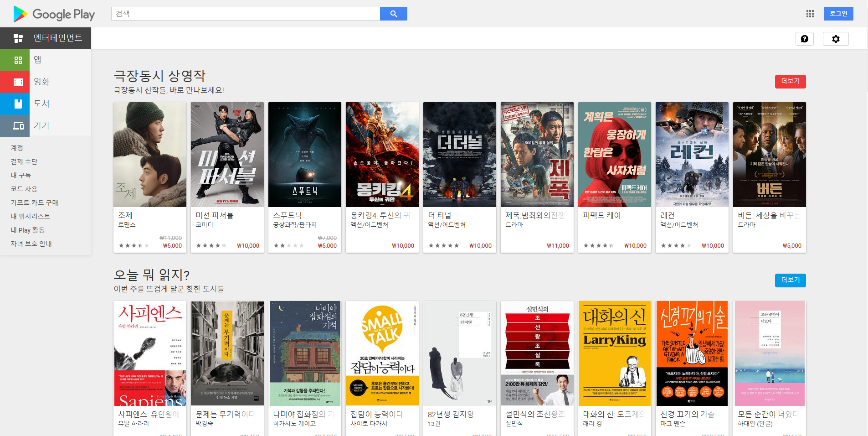
Task: Click the blue search magnifier button
Action: 394,14
